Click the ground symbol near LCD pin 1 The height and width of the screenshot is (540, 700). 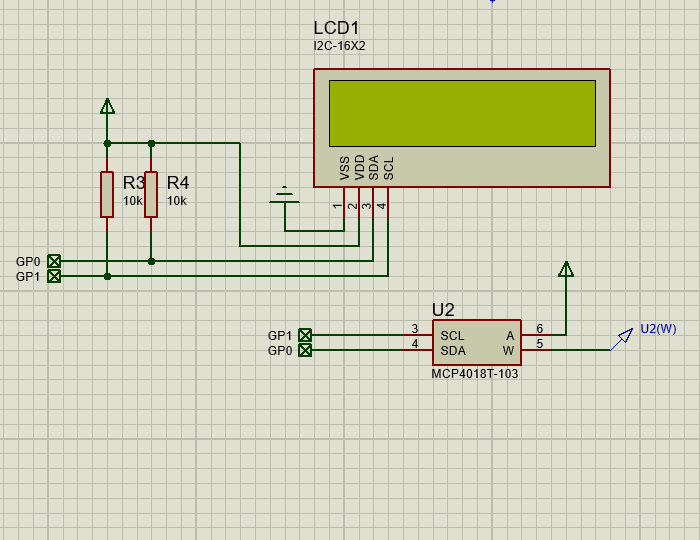click(284, 195)
